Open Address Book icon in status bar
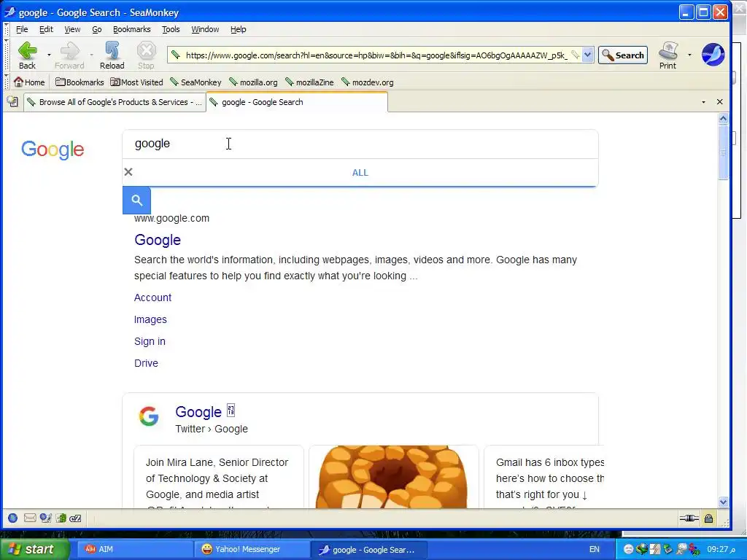 (61, 518)
